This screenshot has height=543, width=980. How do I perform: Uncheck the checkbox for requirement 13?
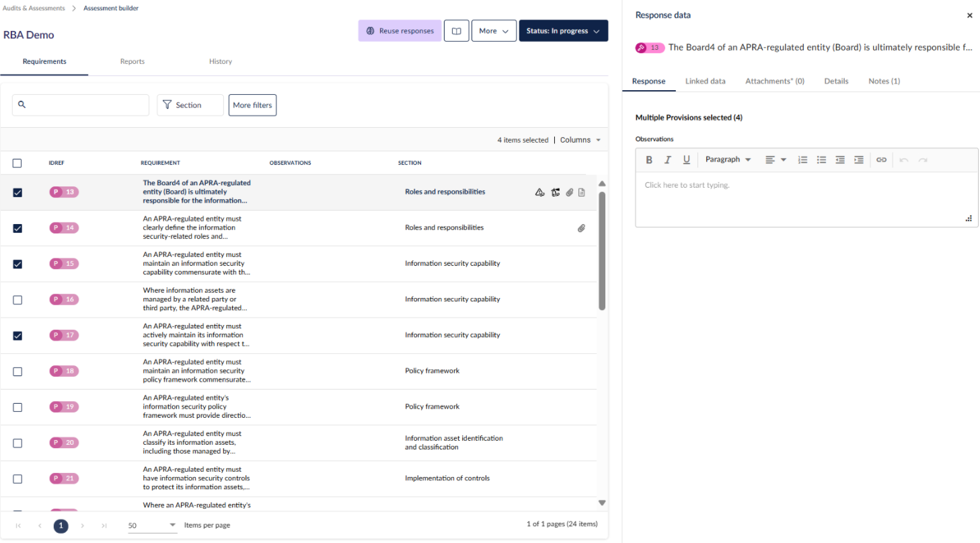click(17, 192)
